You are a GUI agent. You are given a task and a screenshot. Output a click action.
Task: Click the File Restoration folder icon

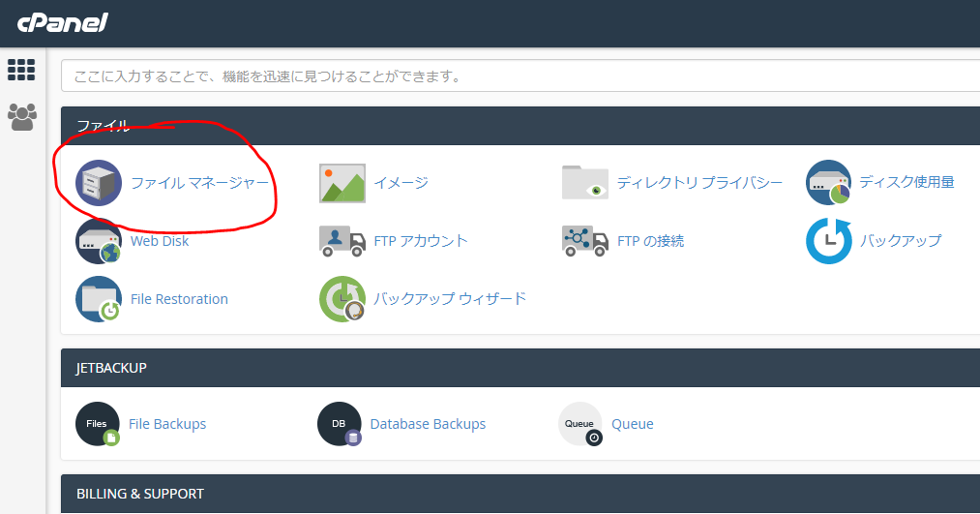(99, 299)
